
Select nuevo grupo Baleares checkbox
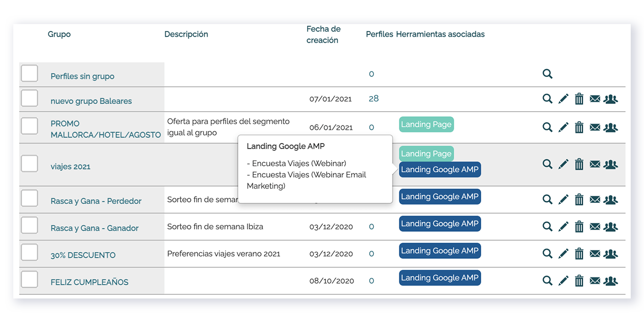pyautogui.click(x=29, y=98)
